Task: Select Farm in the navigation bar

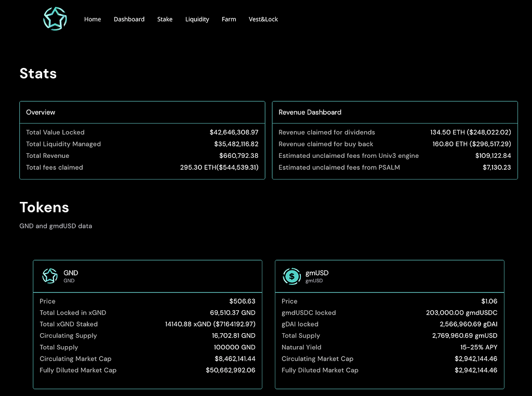Action: point(229,19)
